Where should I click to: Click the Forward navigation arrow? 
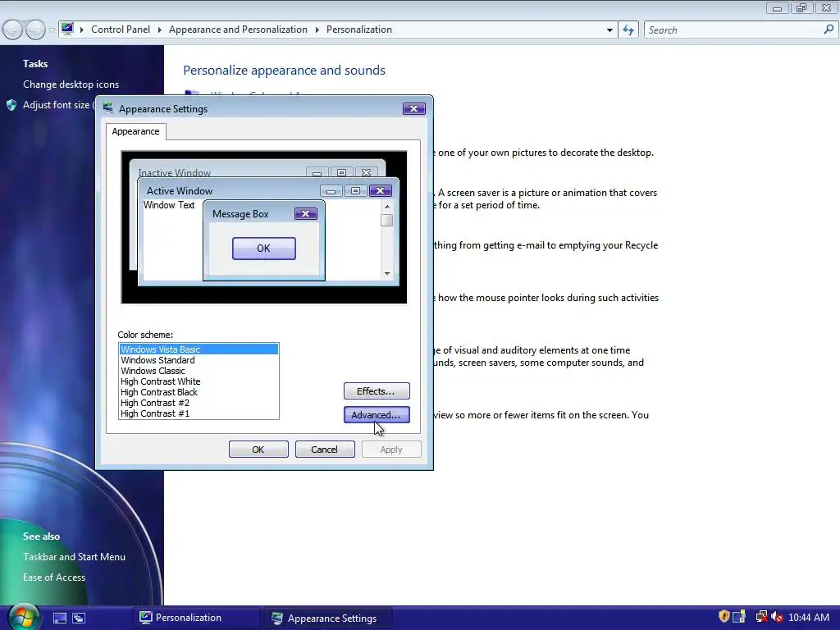35,30
